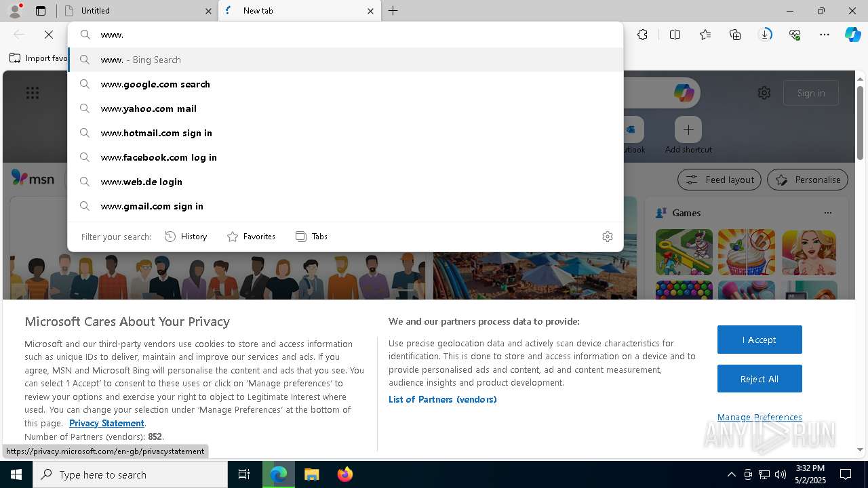
Task: Open the tab actions menu icon
Action: pyautogui.click(x=41, y=11)
